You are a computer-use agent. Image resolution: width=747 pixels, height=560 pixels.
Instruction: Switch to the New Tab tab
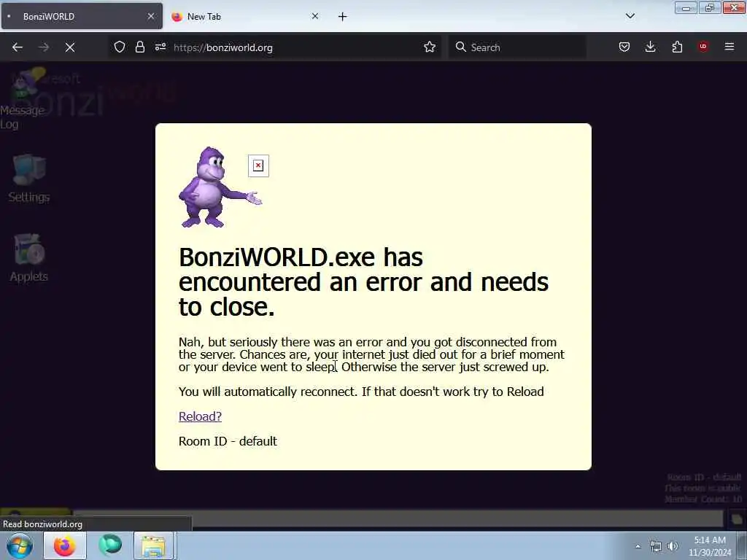(x=245, y=16)
